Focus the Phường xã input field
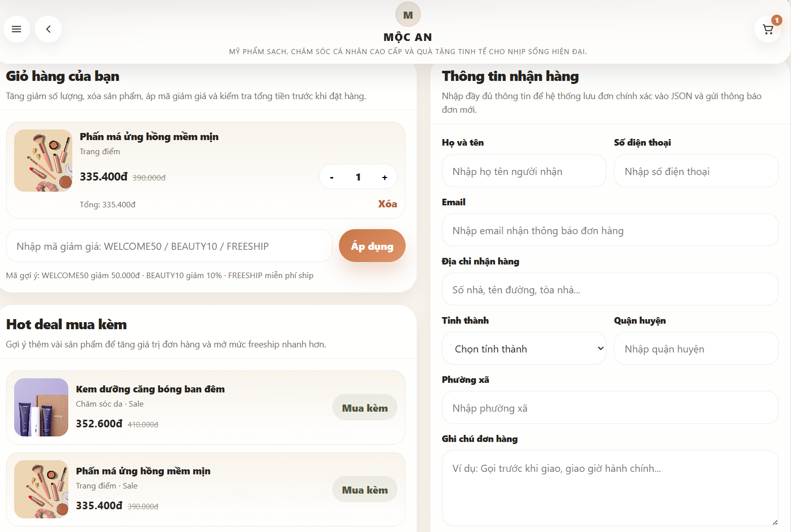 [x=610, y=408]
